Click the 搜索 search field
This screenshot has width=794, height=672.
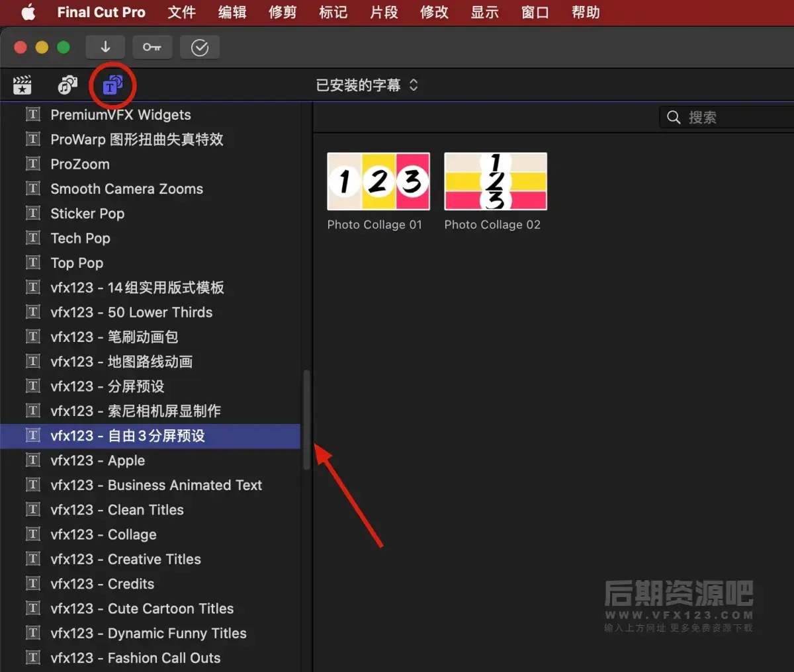point(727,117)
